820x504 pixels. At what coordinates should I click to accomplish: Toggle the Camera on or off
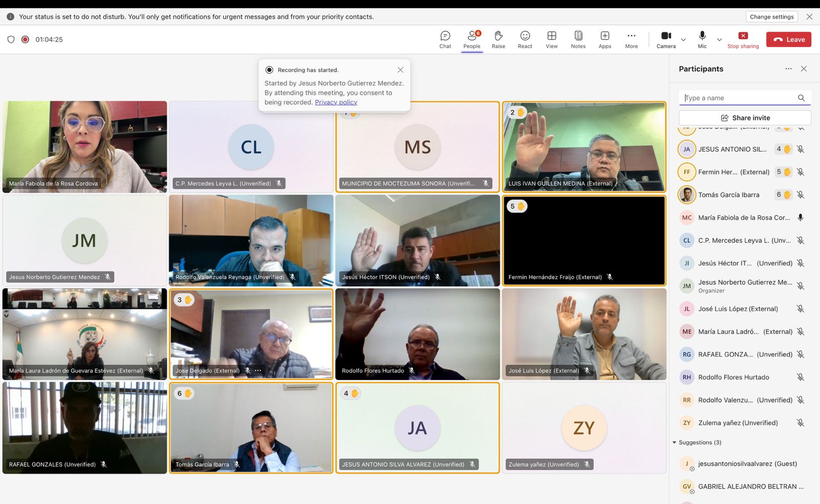666,39
